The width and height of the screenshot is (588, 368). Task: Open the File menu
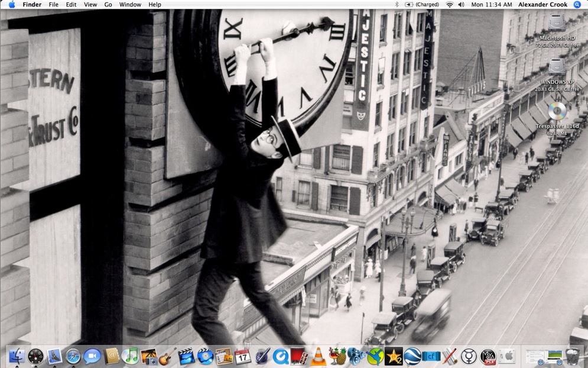(54, 5)
